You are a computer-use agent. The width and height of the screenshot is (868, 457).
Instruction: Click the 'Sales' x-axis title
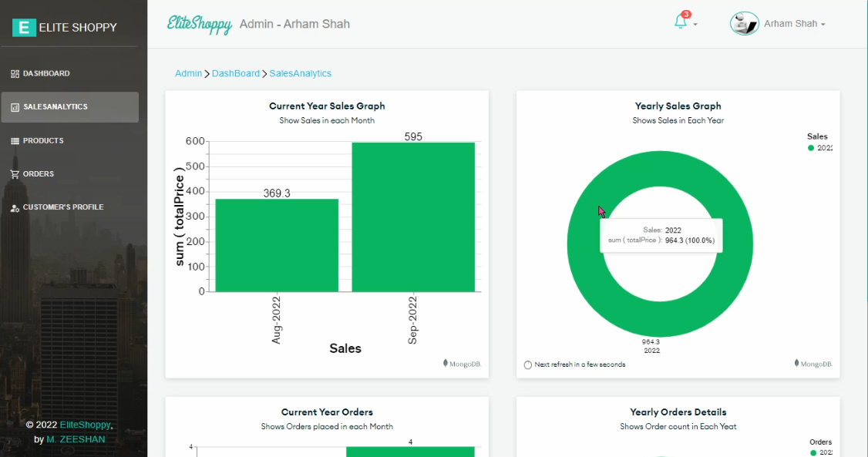click(345, 348)
